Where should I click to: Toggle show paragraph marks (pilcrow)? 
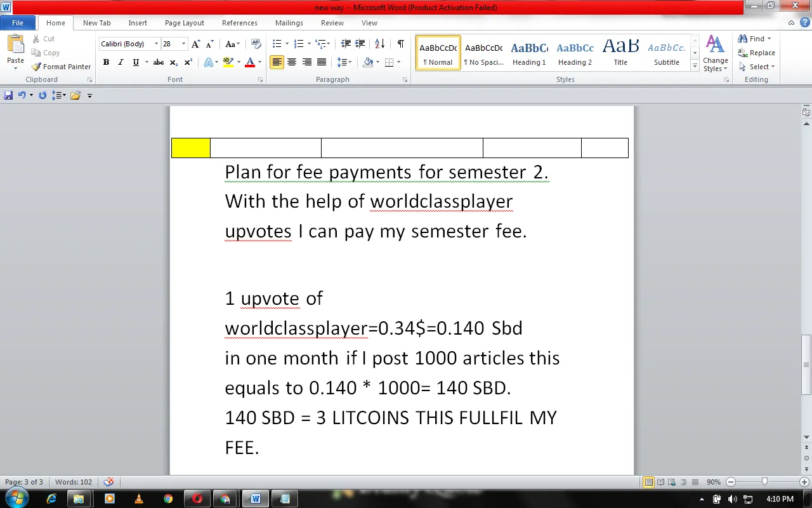(400, 44)
